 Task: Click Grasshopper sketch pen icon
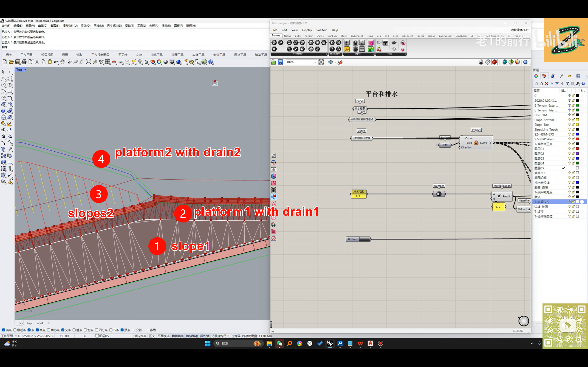pyautogui.click(x=340, y=62)
